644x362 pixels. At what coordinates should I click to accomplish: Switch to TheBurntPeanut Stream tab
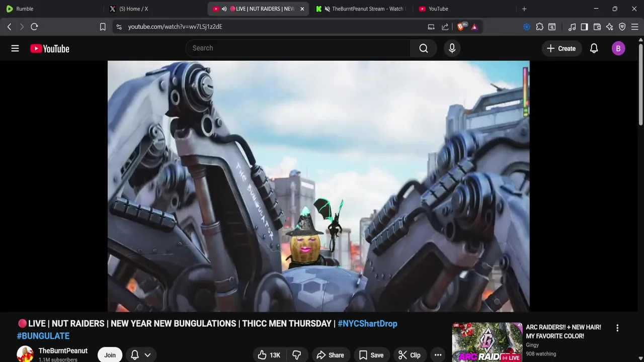(361, 9)
